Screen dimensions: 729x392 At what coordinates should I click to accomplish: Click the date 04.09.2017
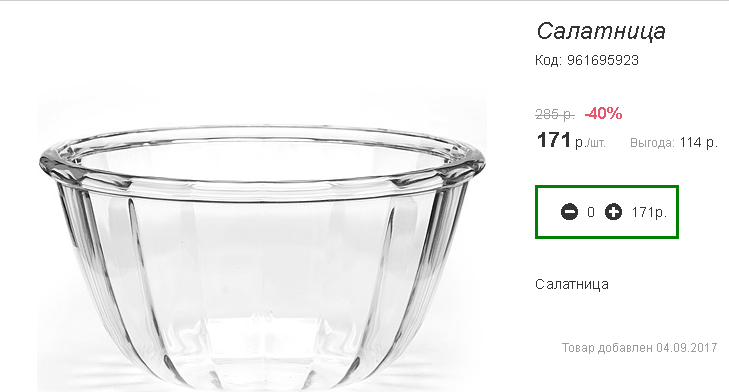(687, 348)
